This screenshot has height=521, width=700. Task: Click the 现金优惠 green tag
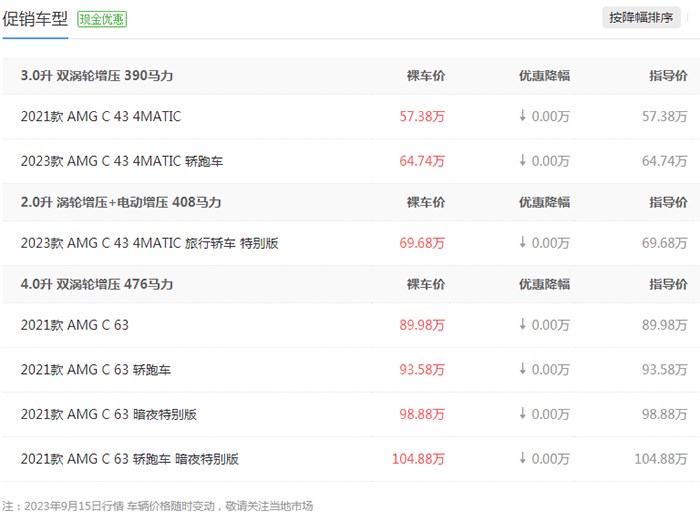click(102, 19)
